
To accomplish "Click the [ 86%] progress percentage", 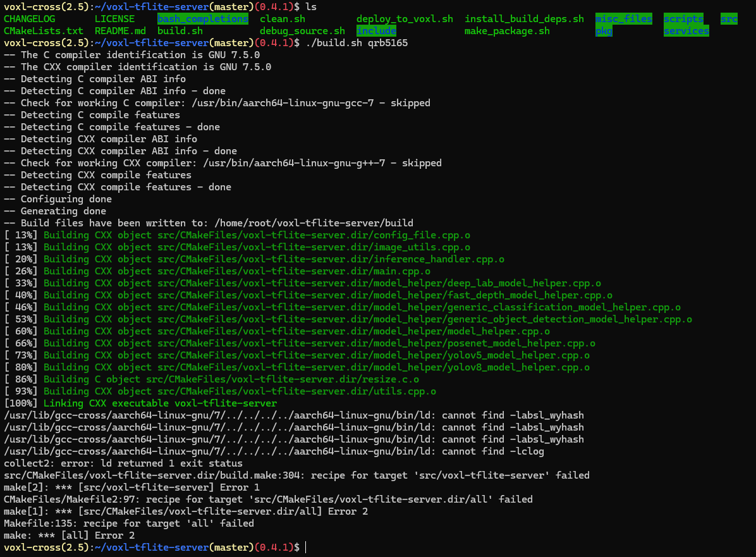I will click(x=21, y=379).
